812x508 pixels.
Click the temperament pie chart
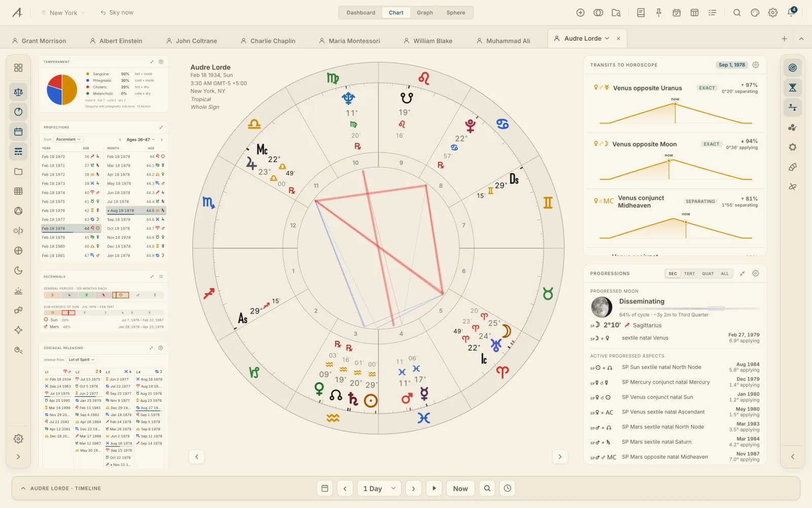point(62,89)
